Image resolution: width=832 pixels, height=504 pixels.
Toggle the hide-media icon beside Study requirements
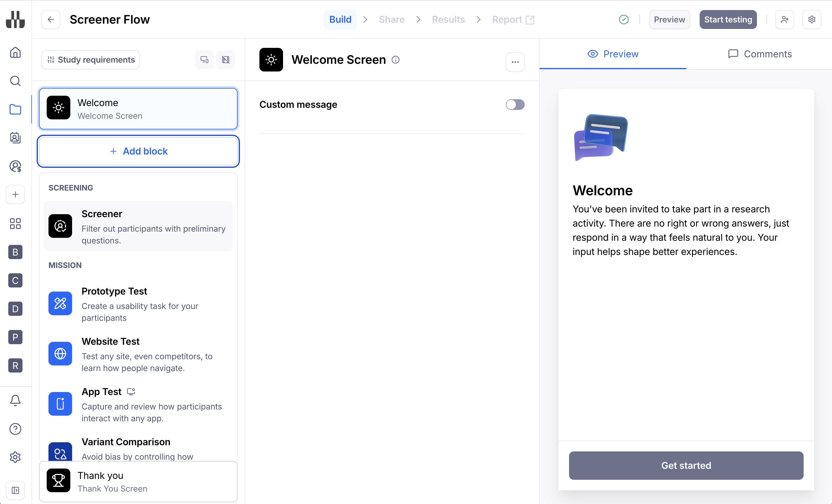coord(225,60)
